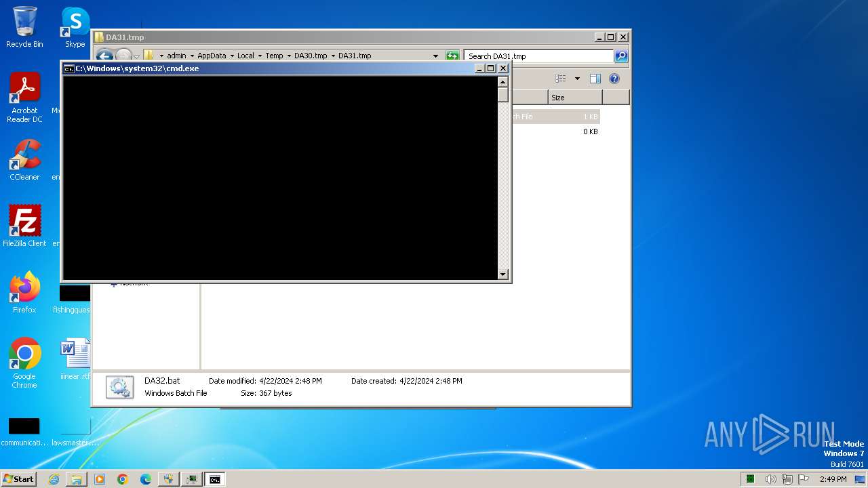This screenshot has width=868, height=488.
Task: Navigate to DA30.tmp in breadcrumb
Action: click(x=311, y=56)
